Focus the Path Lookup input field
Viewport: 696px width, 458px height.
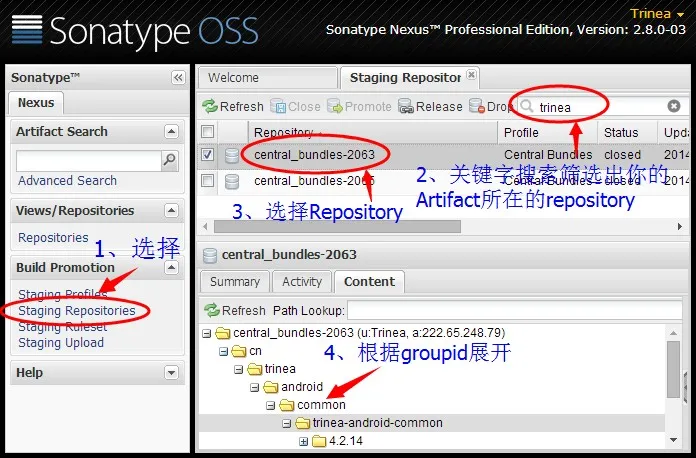tap(515, 310)
